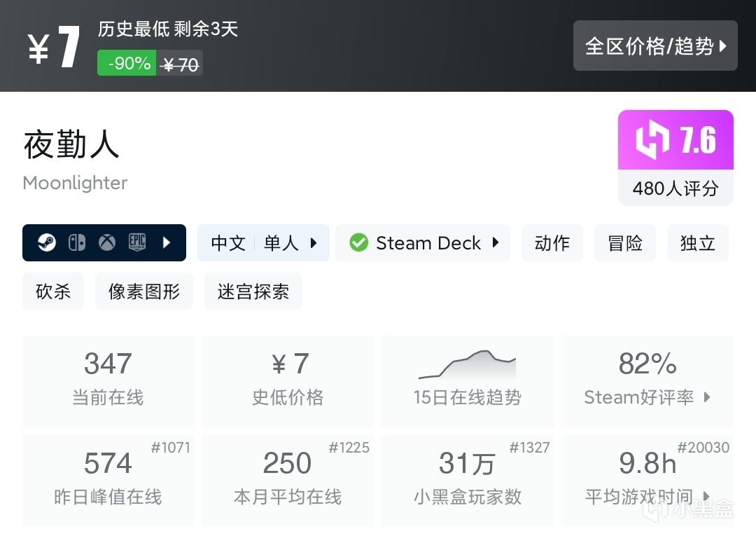756x536 pixels.
Task: Tap the 迷宫探索 tag
Action: coord(253,291)
